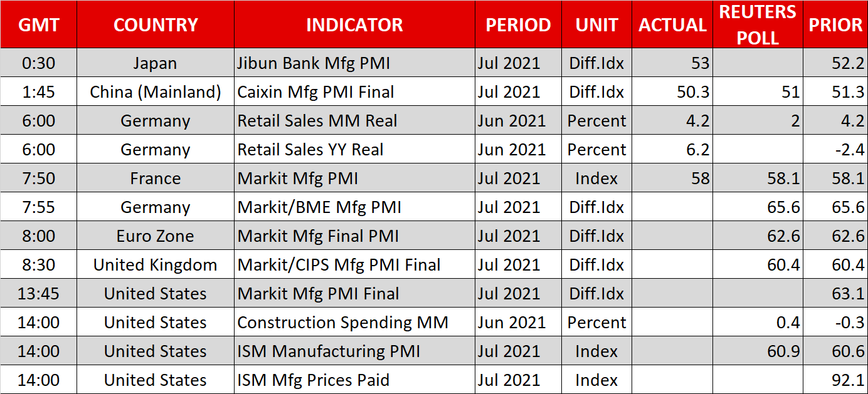Select the ACTUAL column header

672,25
